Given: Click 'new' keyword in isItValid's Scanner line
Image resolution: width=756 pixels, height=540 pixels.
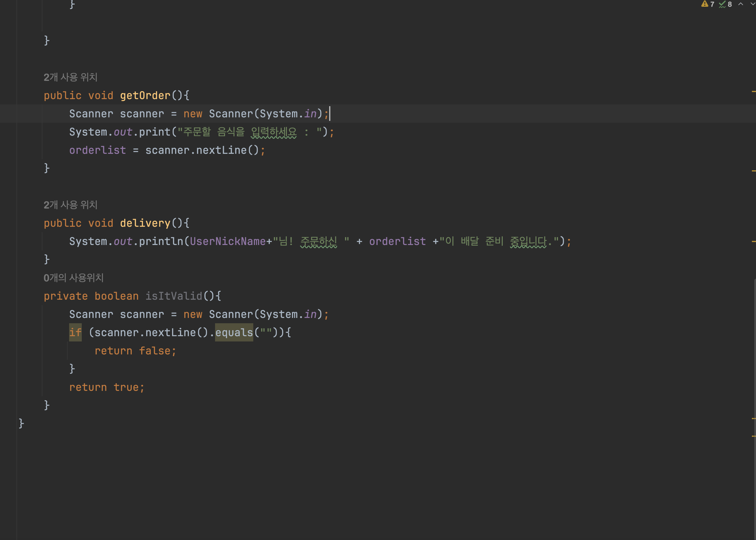Looking at the screenshot, I should [193, 314].
